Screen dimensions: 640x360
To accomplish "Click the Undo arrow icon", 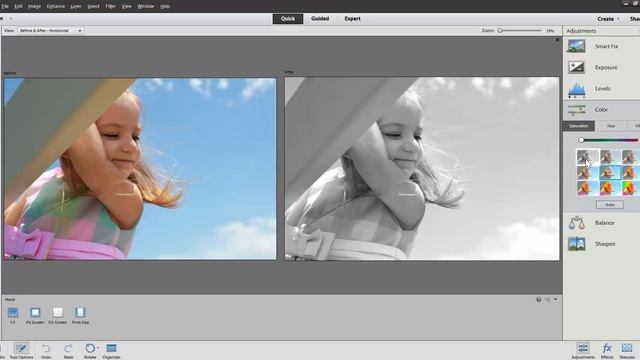I will [x=46, y=349].
